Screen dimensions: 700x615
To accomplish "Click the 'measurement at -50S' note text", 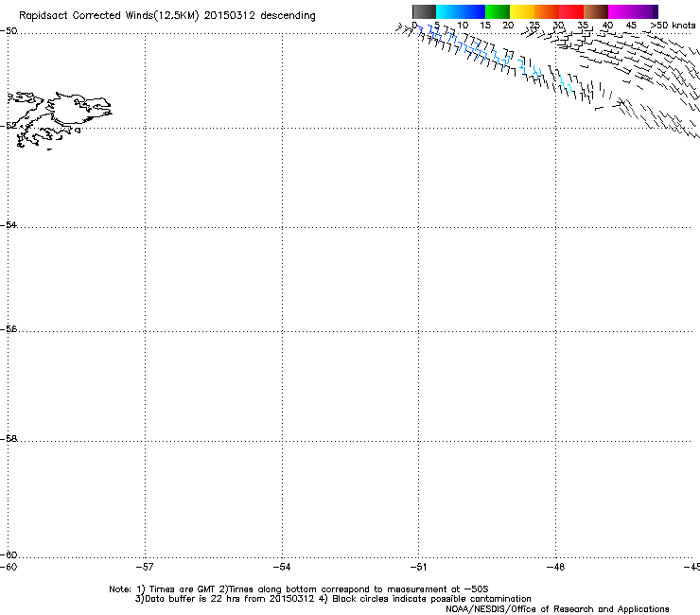I will point(437,589).
